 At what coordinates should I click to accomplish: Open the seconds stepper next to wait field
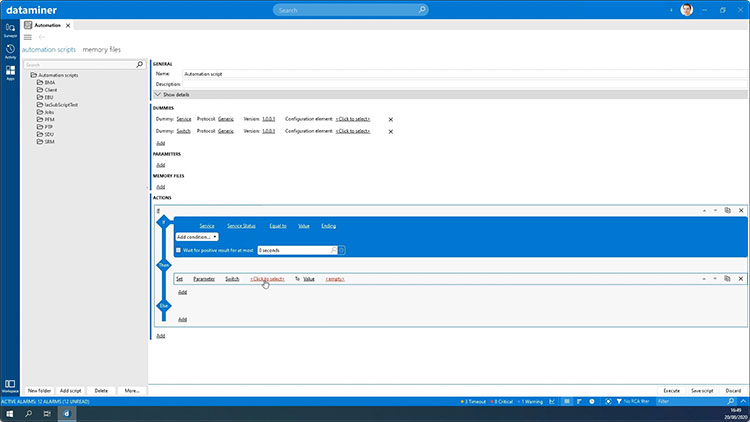tap(342, 250)
